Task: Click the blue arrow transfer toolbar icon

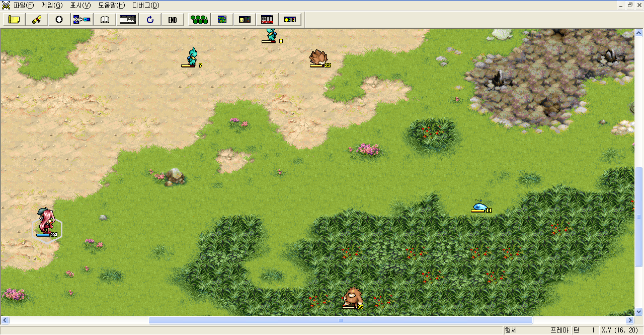Action: [x=82, y=20]
